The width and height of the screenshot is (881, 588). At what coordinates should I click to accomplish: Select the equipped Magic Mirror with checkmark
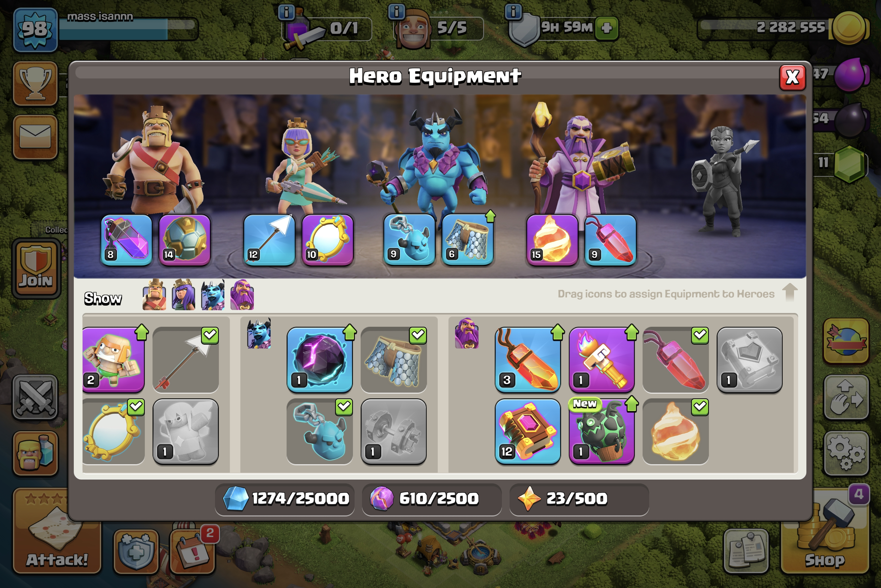tap(113, 432)
